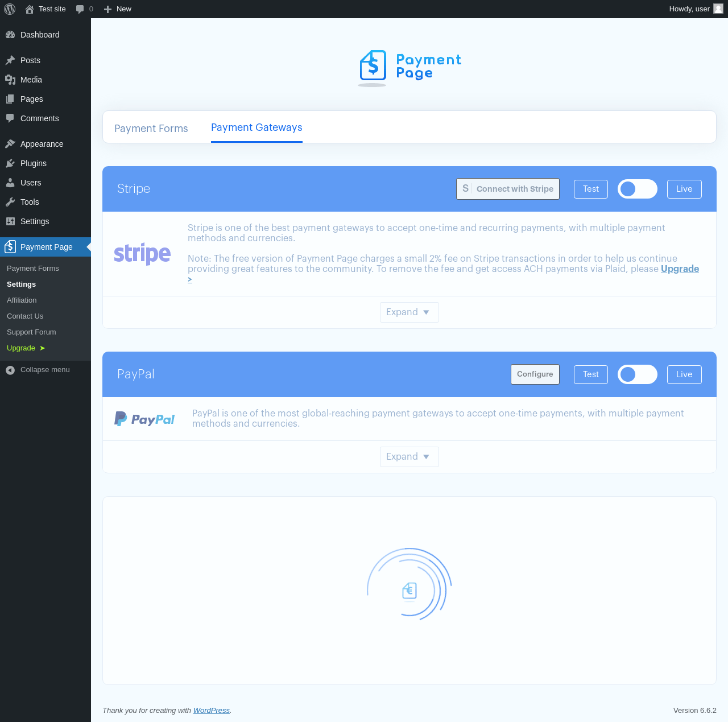The image size is (728, 722).
Task: Switch to the Payment Forms tab
Action: click(x=151, y=129)
